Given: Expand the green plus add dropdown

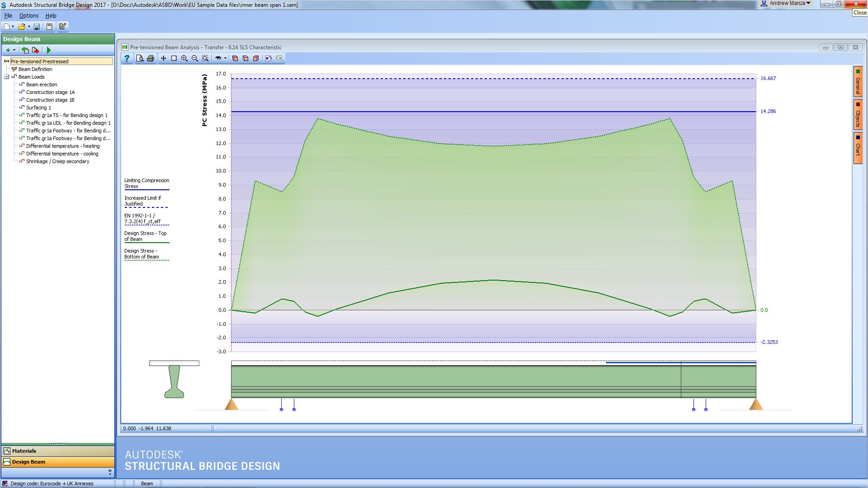Looking at the screenshot, I should click(x=14, y=50).
